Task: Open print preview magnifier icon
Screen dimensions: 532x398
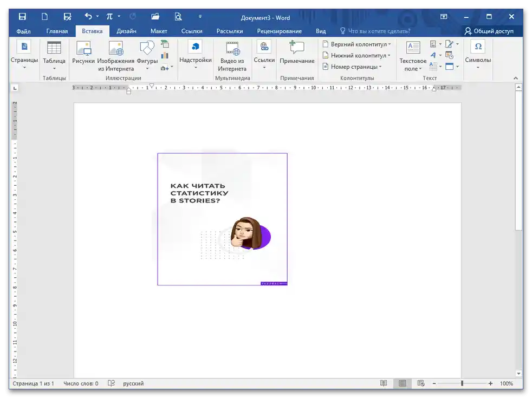Action: [x=178, y=17]
